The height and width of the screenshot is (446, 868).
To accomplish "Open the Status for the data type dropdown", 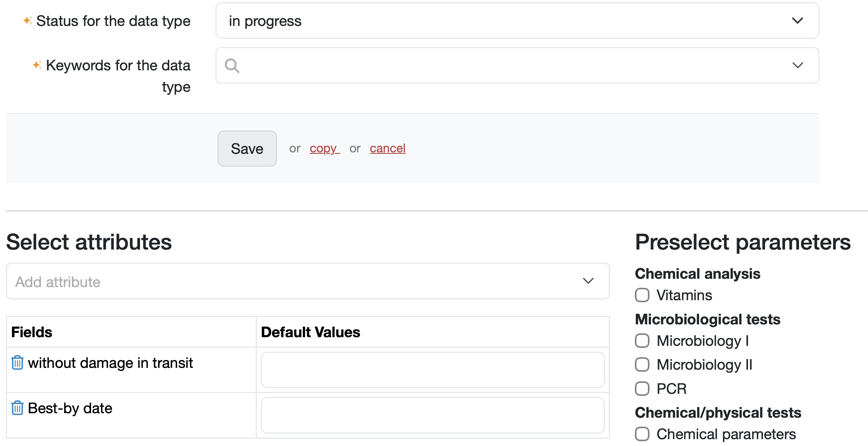I will coord(517,21).
